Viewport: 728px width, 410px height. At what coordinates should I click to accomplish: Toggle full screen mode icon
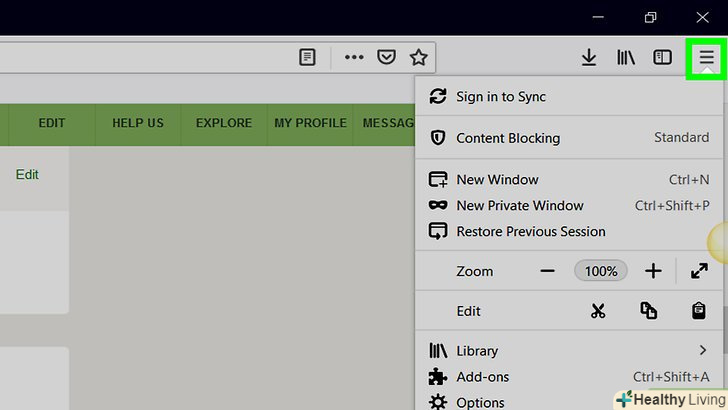click(x=699, y=271)
